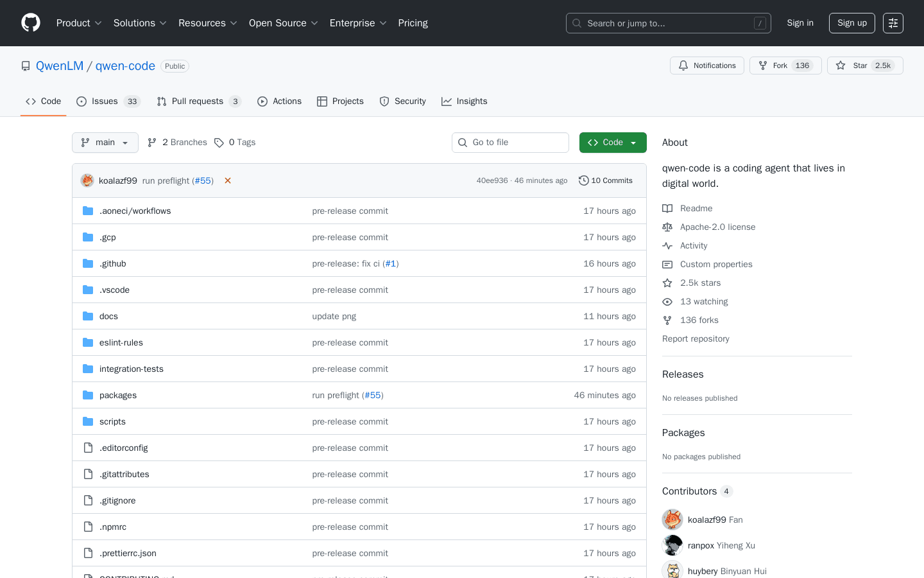Click the Sign up button
The height and width of the screenshot is (578, 924).
tap(851, 22)
